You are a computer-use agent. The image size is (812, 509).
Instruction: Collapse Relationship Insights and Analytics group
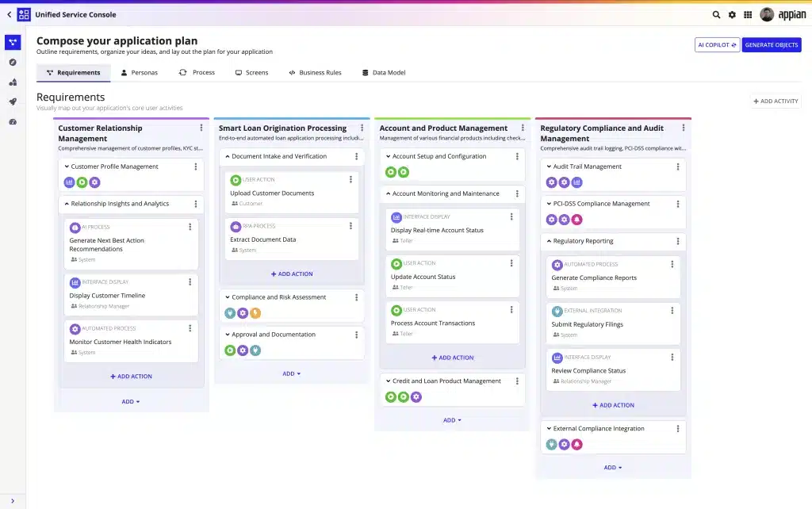[67, 204]
